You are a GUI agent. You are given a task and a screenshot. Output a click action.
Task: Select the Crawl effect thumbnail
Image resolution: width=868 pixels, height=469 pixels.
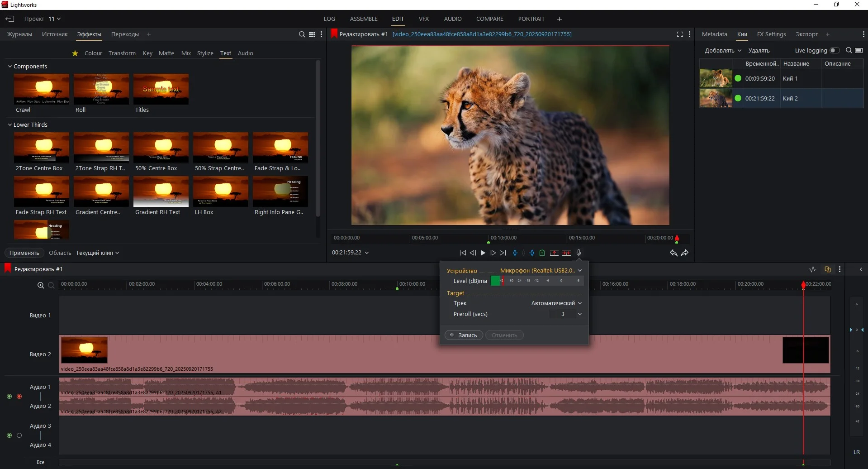click(42, 90)
